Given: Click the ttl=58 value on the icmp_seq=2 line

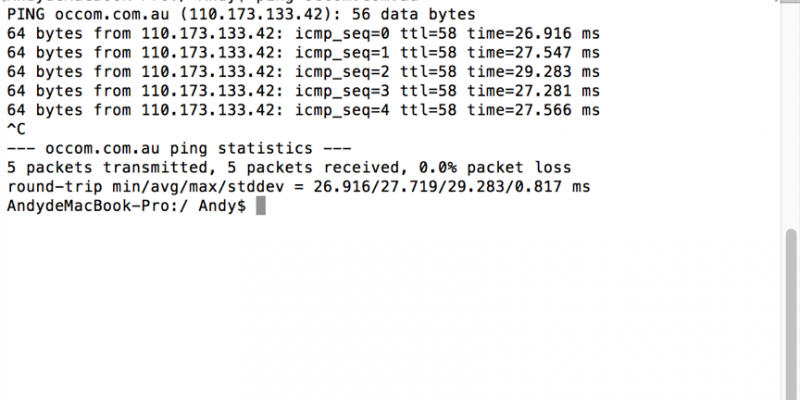Looking at the screenshot, I should coord(428,72).
